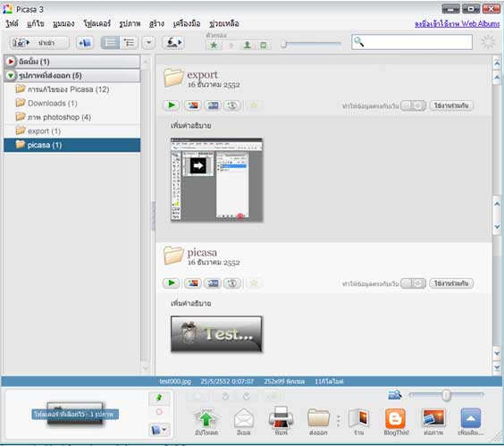Click the Email envelope button

[244, 422]
